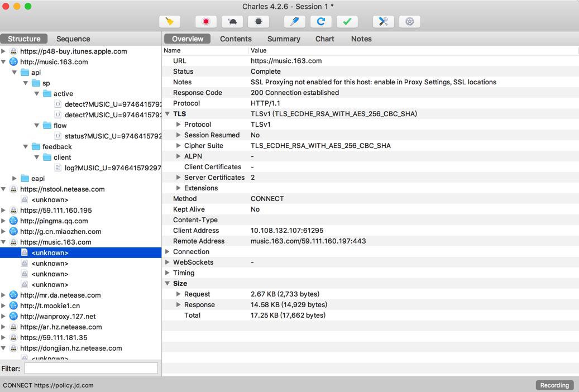Expand the Response size row
The image size is (579, 392).
coord(178,304)
